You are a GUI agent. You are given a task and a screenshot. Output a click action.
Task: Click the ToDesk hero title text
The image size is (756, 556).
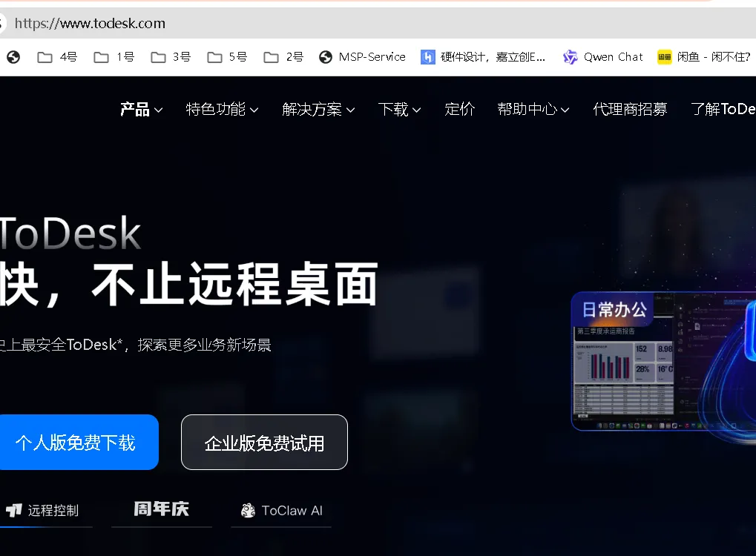coord(70,234)
